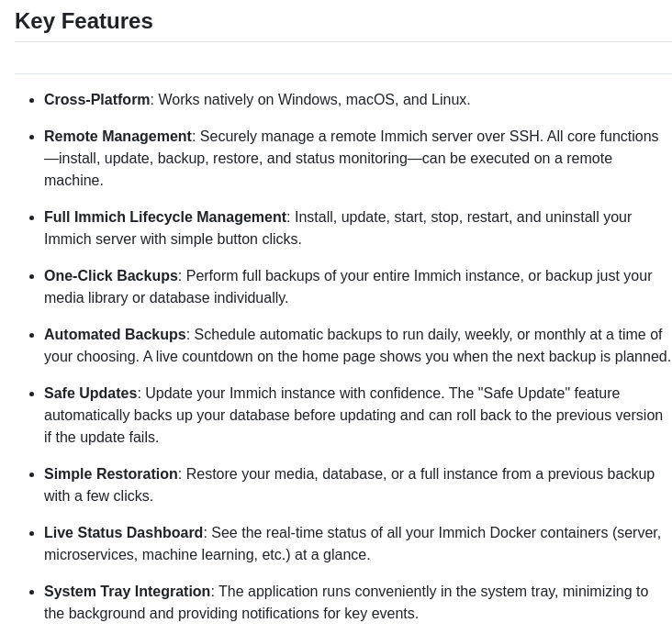
Task: Click the word SSH in Remote Management
Action: coord(525,136)
